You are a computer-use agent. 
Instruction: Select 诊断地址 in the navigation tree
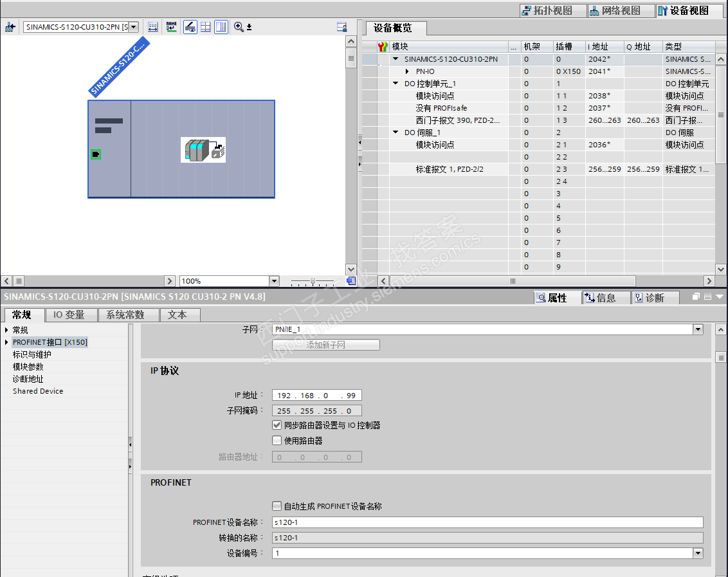coord(28,379)
